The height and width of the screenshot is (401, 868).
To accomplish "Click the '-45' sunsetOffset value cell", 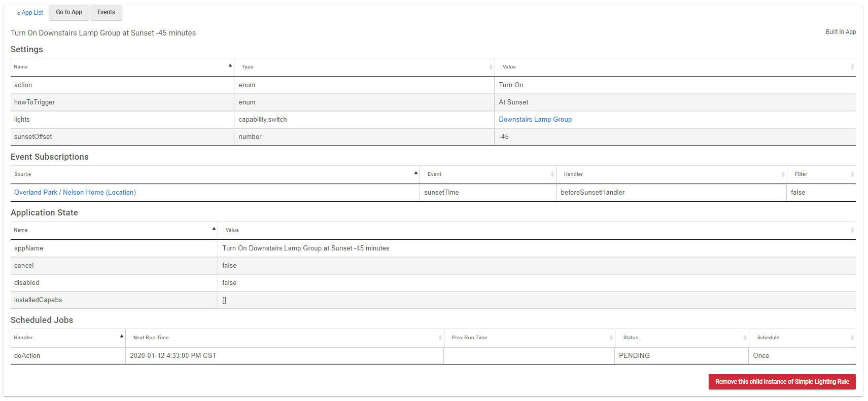I will [x=675, y=137].
